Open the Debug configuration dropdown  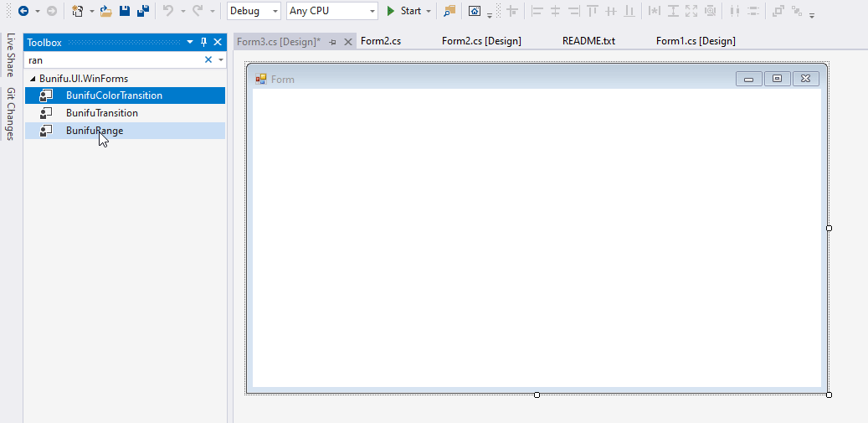pyautogui.click(x=254, y=11)
